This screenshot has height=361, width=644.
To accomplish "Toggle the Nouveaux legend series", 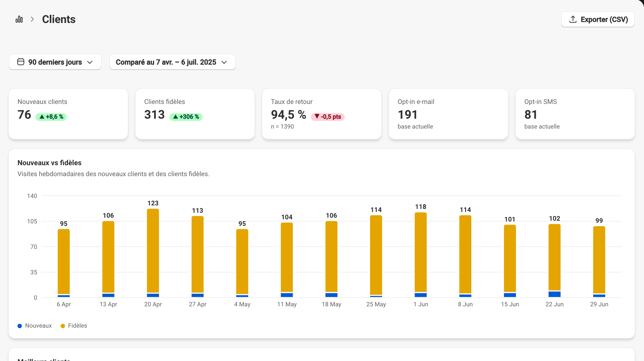I will point(35,326).
